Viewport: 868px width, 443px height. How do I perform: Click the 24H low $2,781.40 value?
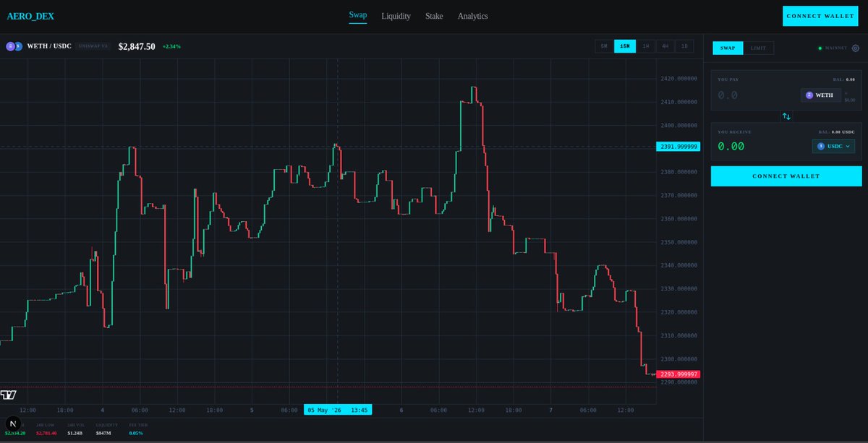click(46, 433)
